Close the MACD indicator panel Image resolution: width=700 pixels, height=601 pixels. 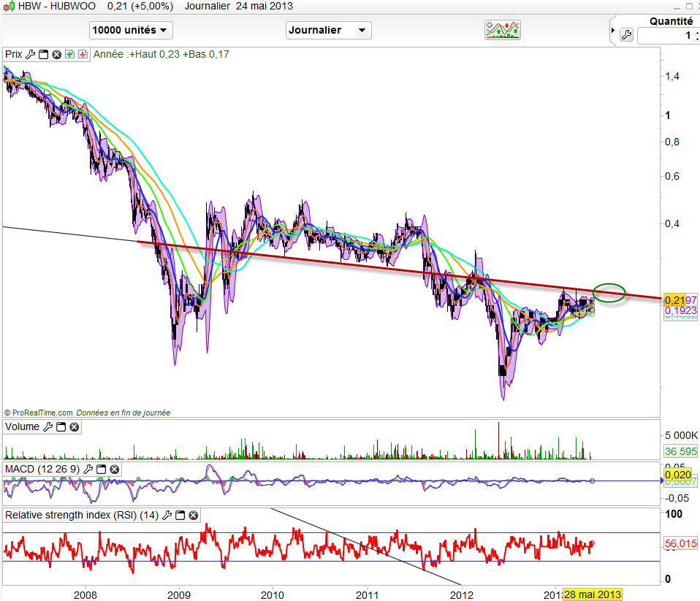point(114,469)
